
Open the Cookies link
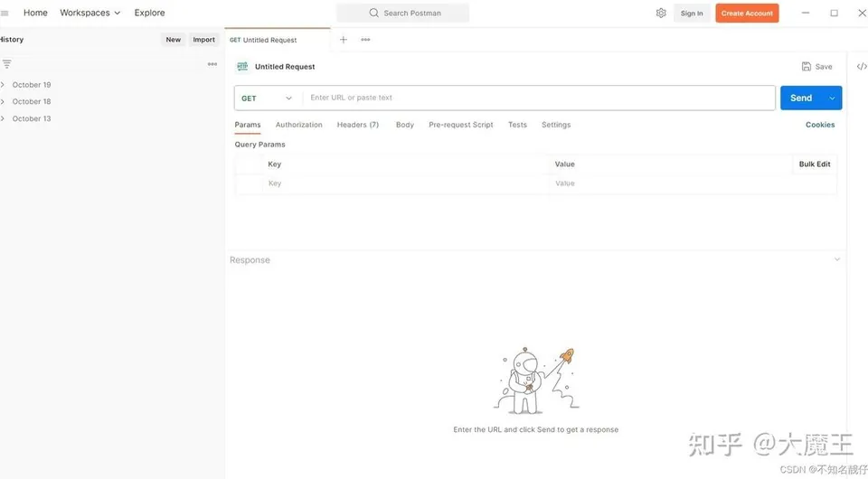(820, 125)
